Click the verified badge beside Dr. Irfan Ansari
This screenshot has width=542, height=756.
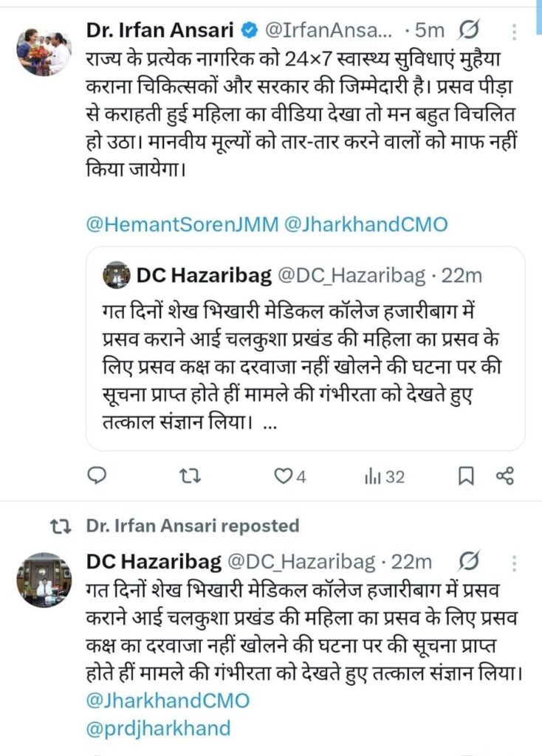click(x=249, y=30)
